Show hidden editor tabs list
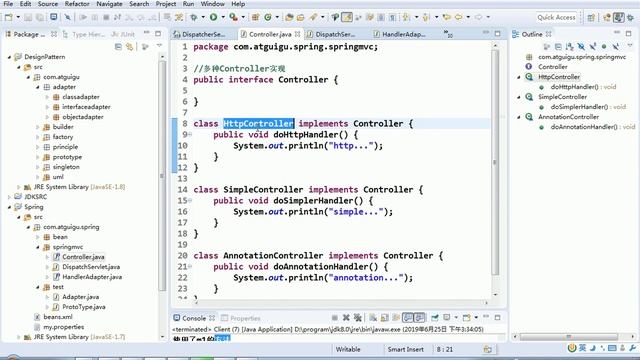Image resolution: width=640 pixels, height=360 pixels. [x=448, y=33]
